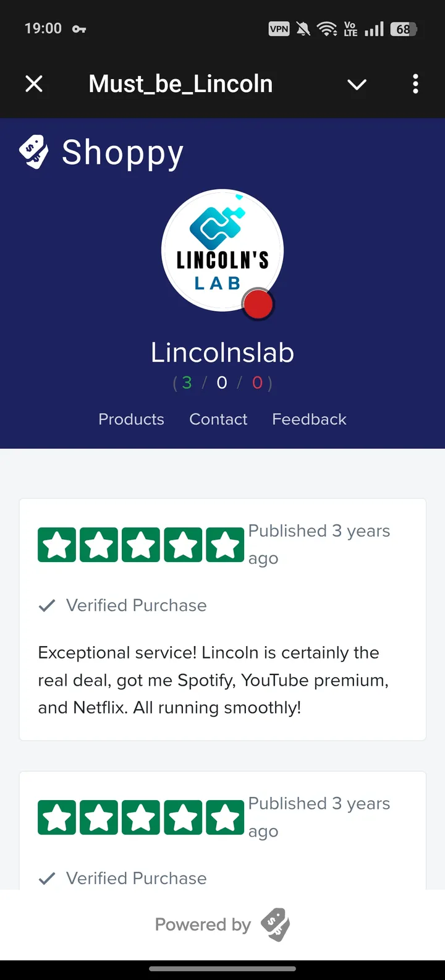Tap the muted notifications bell icon
This screenshot has width=445, height=980.
(303, 28)
